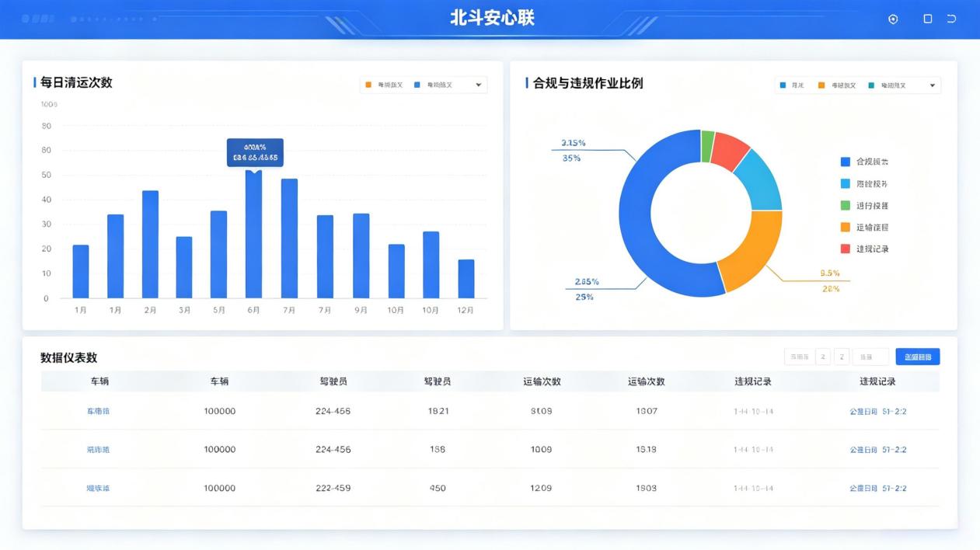
Task: Click the dark blue swatch in donut side legend
Action: click(846, 162)
